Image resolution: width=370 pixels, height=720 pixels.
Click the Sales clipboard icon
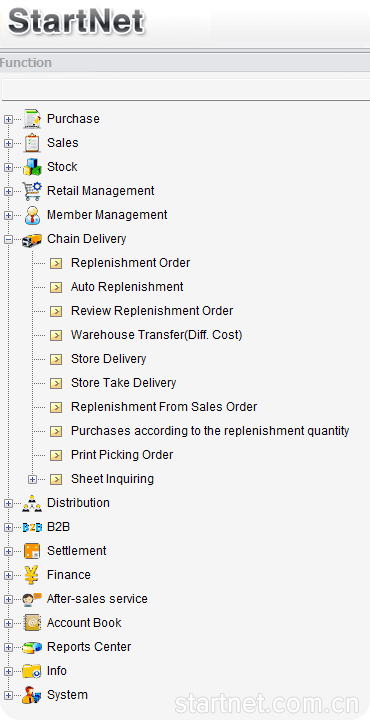pos(32,143)
